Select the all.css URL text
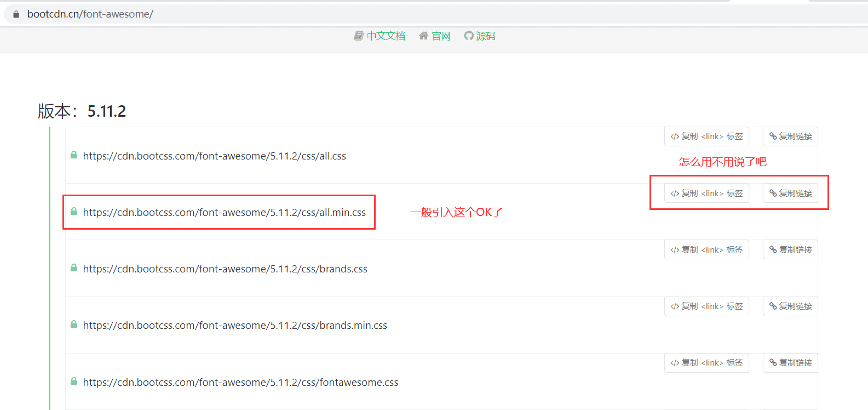This screenshot has width=868, height=410. pos(215,156)
